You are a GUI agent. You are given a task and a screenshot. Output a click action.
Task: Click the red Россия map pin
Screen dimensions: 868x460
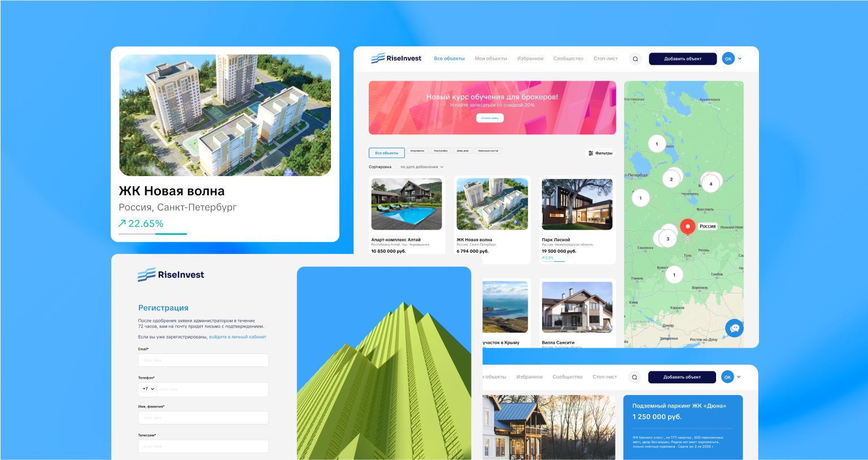[687, 227]
